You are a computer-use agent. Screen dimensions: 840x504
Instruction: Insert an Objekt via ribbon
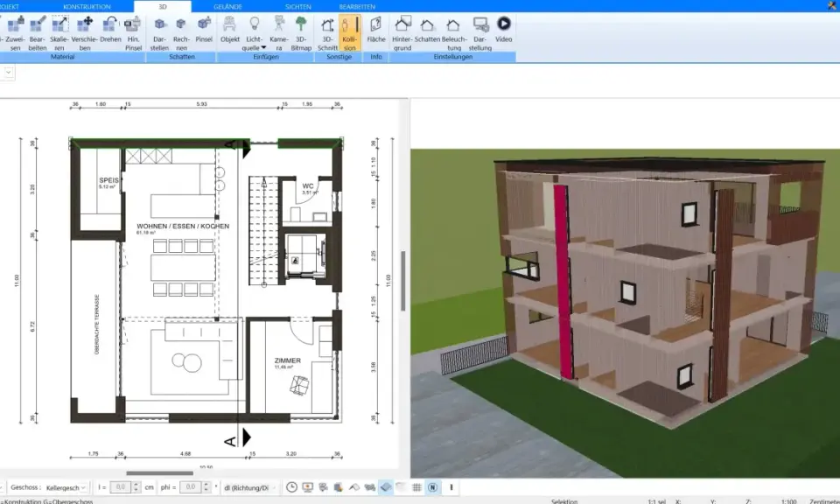(x=230, y=30)
